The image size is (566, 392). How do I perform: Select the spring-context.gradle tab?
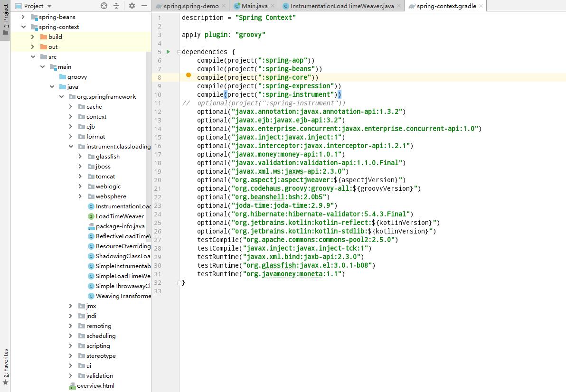(x=446, y=6)
